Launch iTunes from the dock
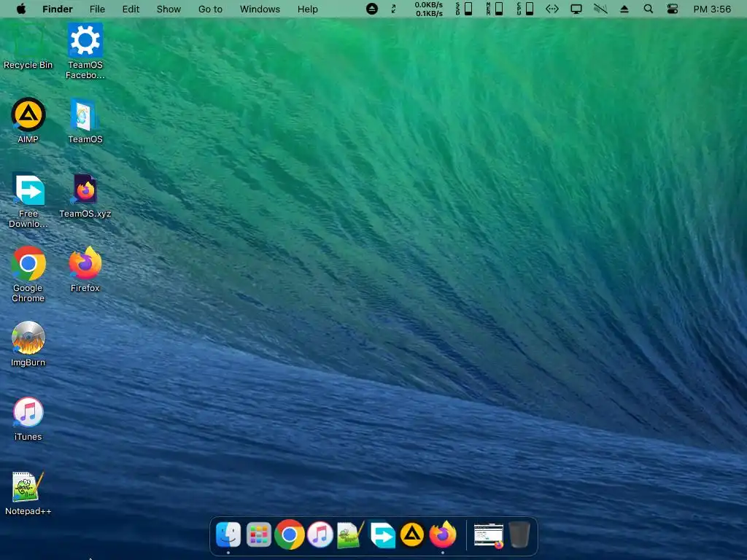The width and height of the screenshot is (747, 560). 320,534
